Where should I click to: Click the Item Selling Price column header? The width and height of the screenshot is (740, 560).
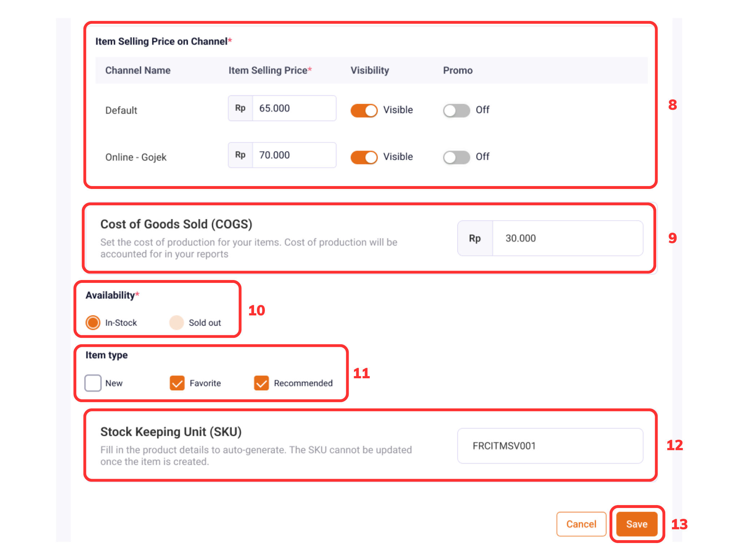tap(270, 70)
